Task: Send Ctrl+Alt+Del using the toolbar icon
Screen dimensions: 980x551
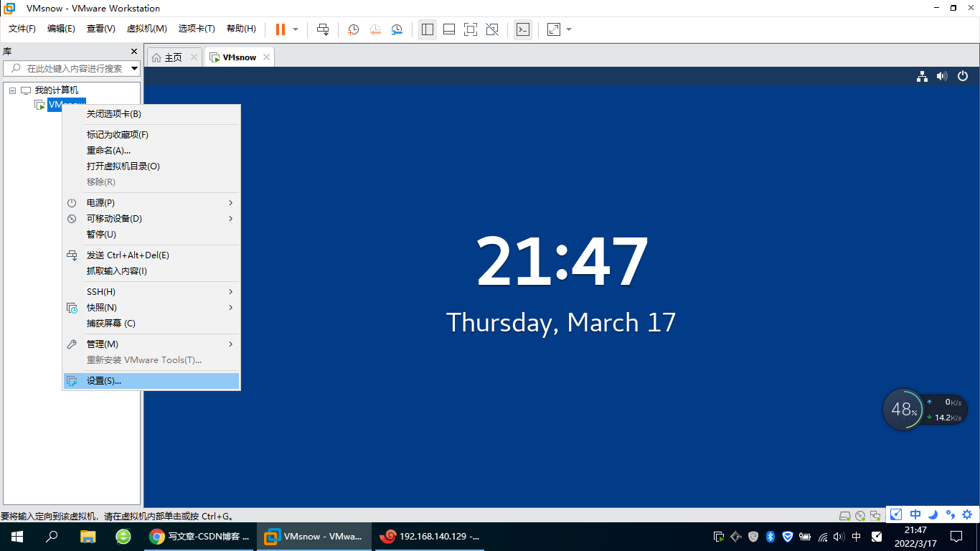Action: click(323, 29)
